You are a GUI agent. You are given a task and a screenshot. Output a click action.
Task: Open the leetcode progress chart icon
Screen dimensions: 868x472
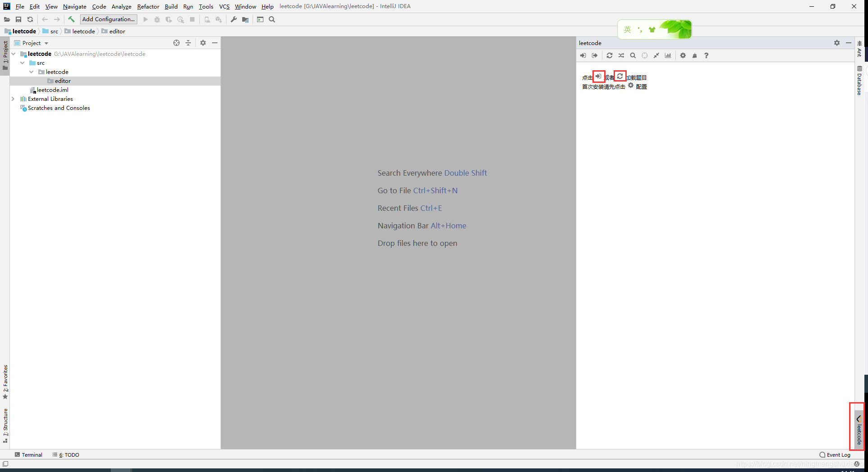point(668,55)
